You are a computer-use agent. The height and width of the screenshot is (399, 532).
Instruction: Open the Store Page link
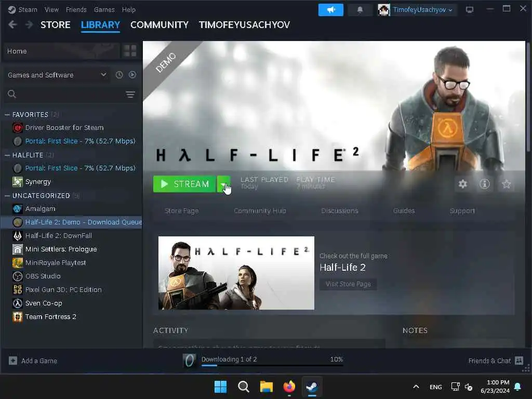point(181,211)
